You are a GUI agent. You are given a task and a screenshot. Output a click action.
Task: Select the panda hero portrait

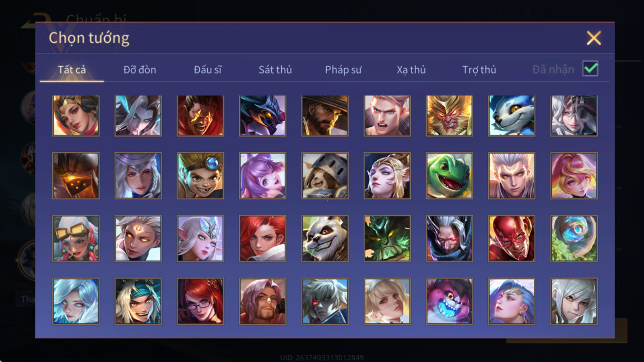coord(325,239)
